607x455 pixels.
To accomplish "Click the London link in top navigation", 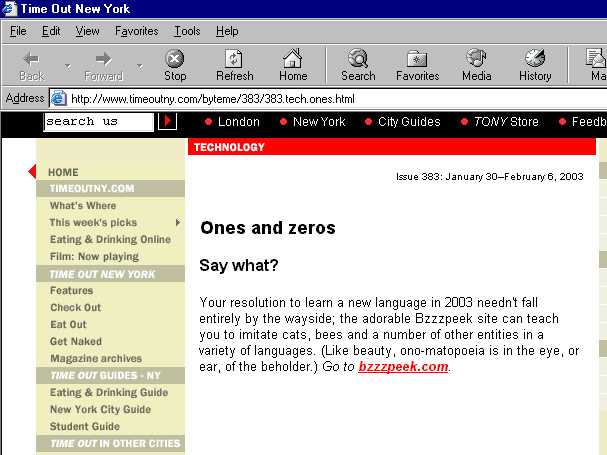I will coord(238,122).
